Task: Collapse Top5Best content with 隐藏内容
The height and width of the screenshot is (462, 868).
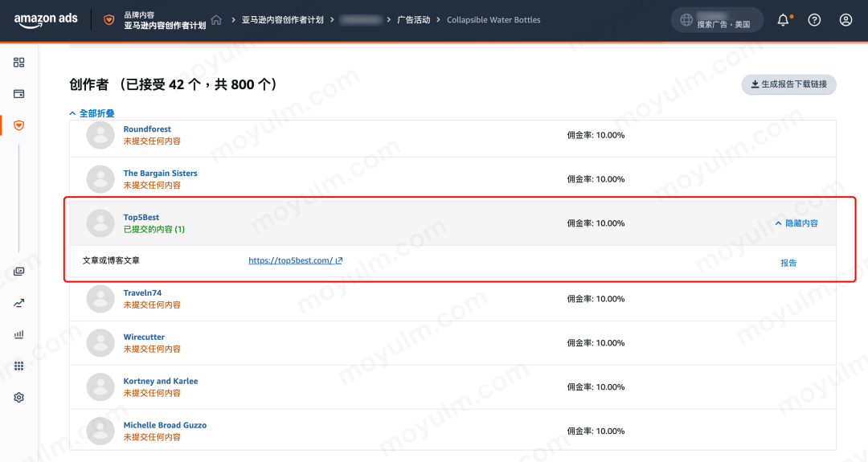Action: (796, 223)
